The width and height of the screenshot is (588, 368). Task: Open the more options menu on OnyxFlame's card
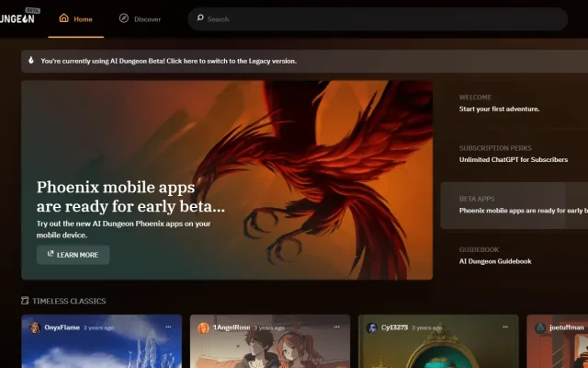pos(168,328)
